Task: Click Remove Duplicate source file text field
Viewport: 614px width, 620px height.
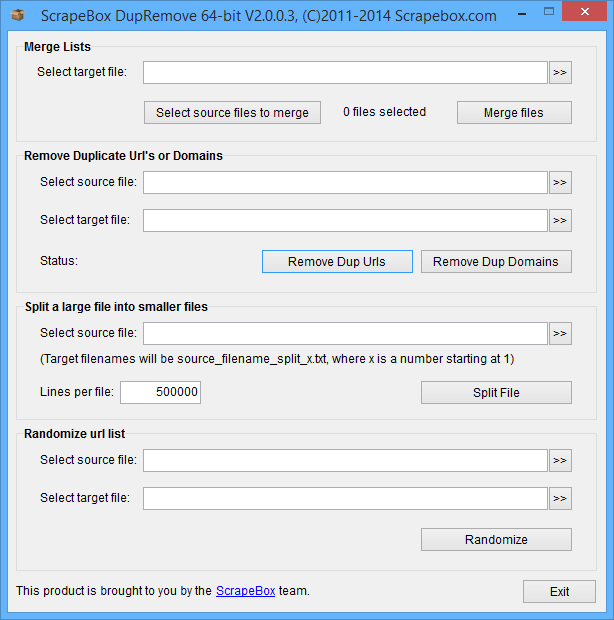Action: tap(345, 182)
